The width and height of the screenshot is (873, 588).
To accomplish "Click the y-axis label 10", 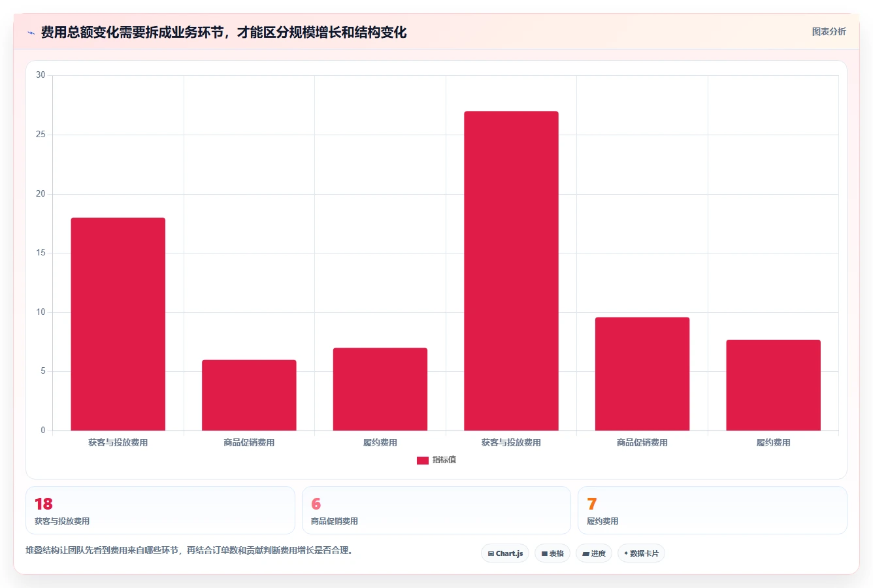I will [41, 312].
